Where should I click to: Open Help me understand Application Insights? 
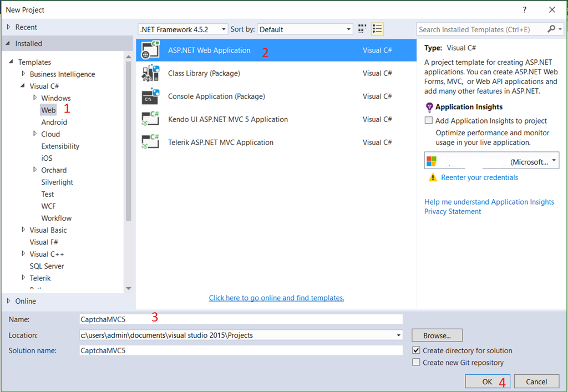click(489, 202)
